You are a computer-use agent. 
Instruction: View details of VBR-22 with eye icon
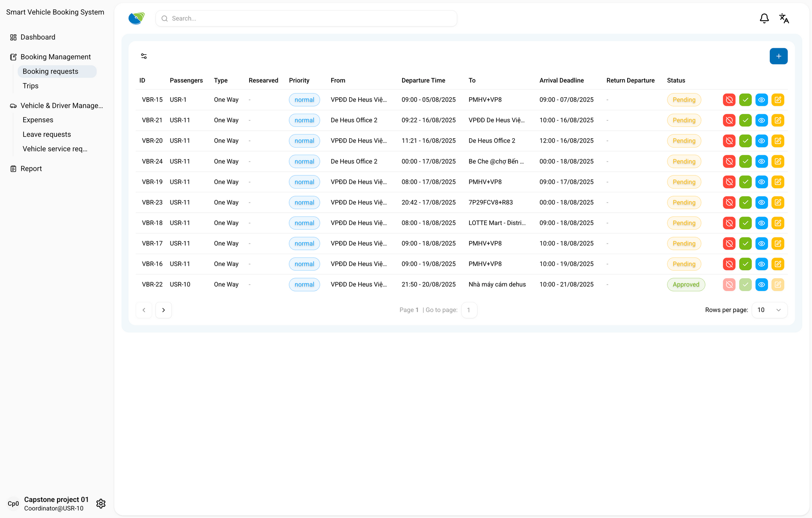tap(761, 285)
